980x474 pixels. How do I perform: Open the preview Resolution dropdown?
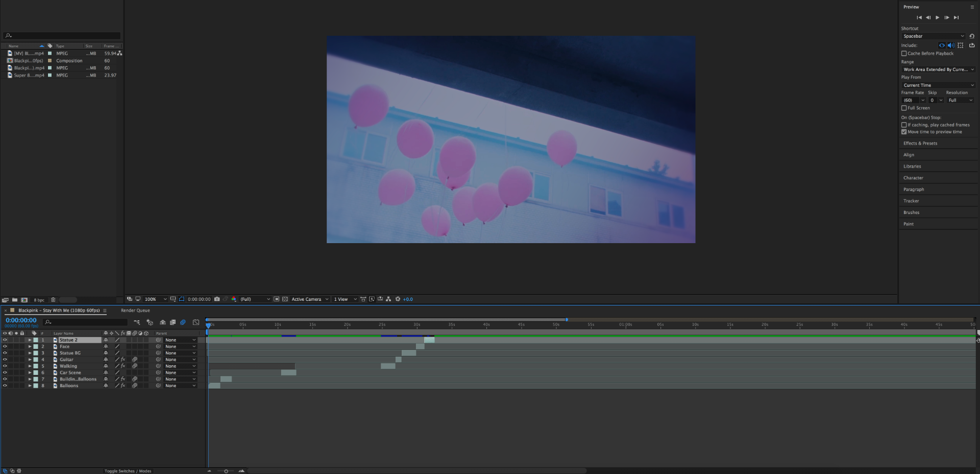pos(960,100)
